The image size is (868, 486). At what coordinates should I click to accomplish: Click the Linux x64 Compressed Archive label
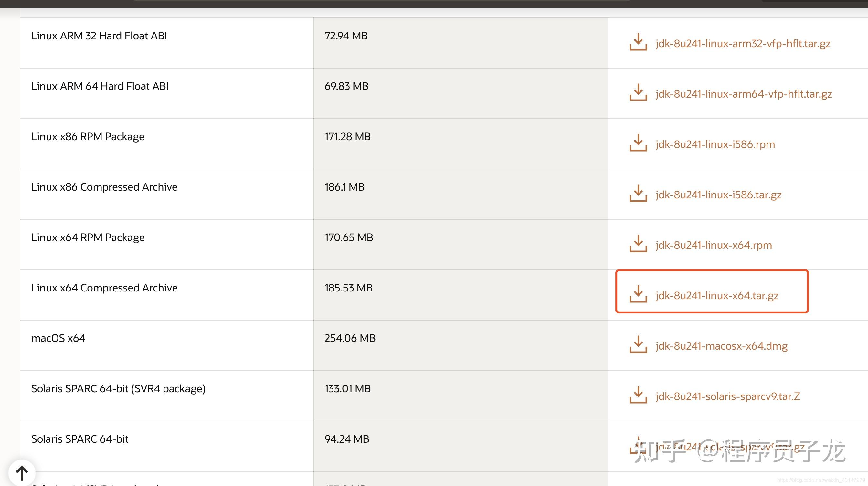104,288
